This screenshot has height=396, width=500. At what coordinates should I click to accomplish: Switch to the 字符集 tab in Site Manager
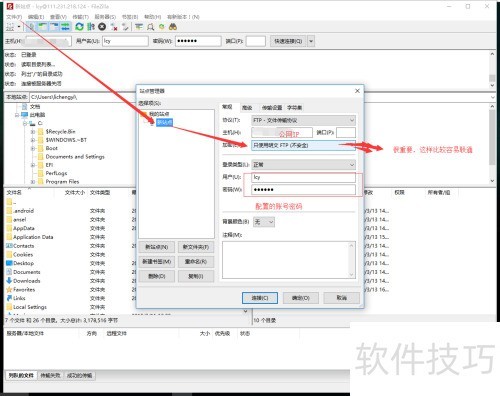295,107
